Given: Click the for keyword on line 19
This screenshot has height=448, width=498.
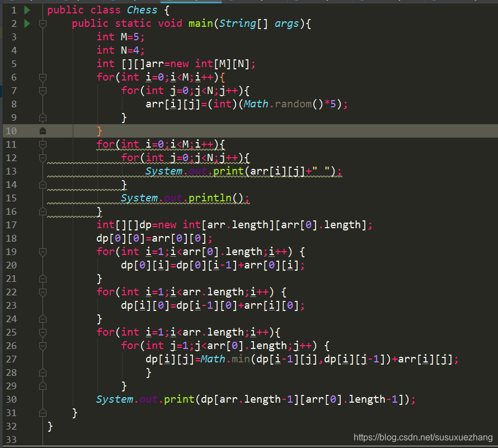Looking at the screenshot, I should click(105, 252).
